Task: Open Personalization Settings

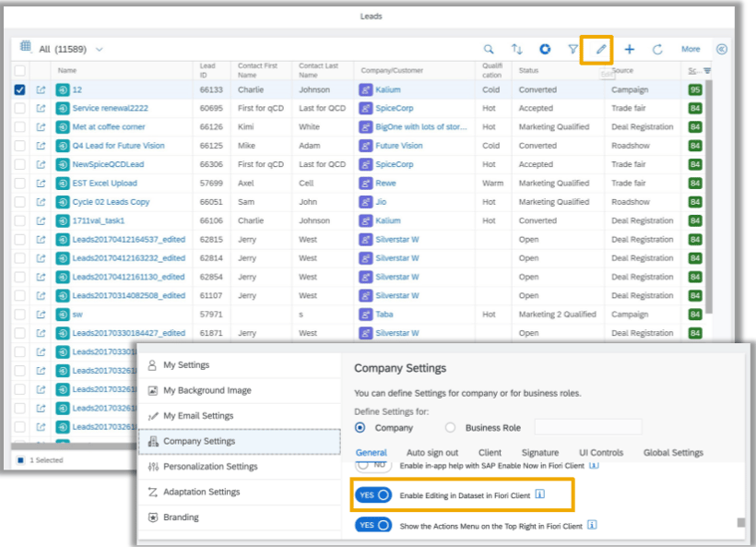Action: [x=240, y=467]
